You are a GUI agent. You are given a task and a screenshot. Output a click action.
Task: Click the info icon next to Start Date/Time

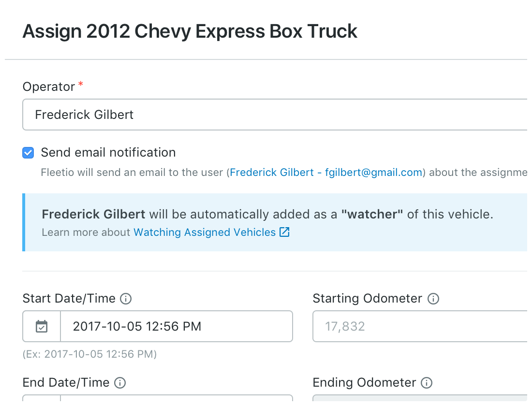[x=126, y=299]
